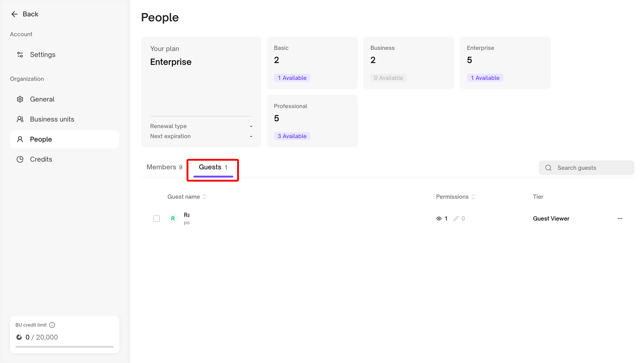
Task: Click the BU credit limit progress bar
Action: pos(64,347)
